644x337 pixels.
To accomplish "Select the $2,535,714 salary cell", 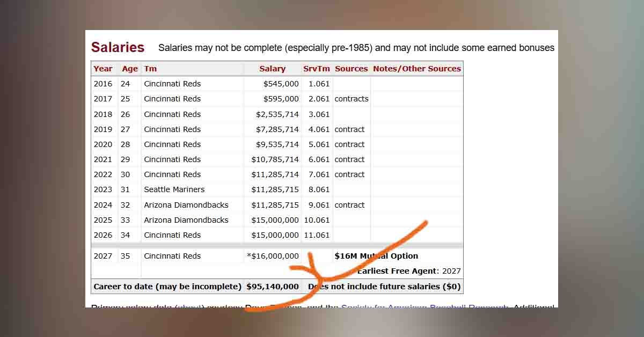I will click(277, 114).
